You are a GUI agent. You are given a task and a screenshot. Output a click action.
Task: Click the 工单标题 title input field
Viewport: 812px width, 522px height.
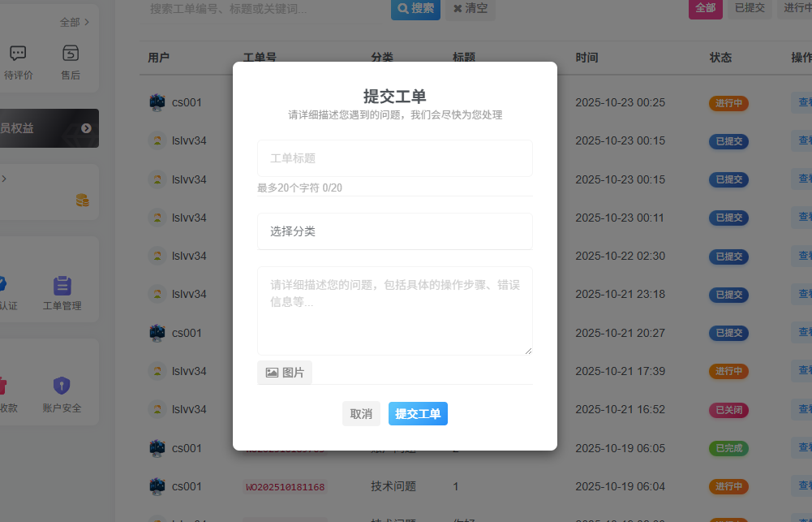tap(395, 158)
